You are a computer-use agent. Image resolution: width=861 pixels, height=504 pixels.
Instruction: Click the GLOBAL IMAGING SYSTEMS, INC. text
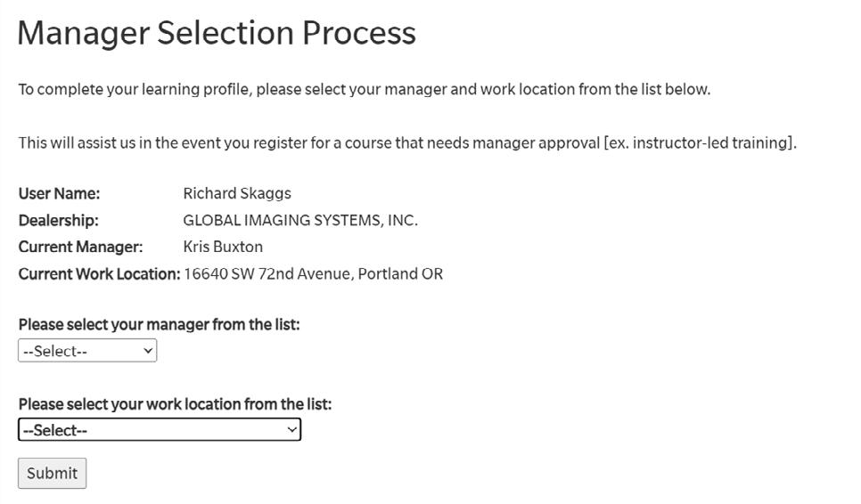tap(299, 220)
